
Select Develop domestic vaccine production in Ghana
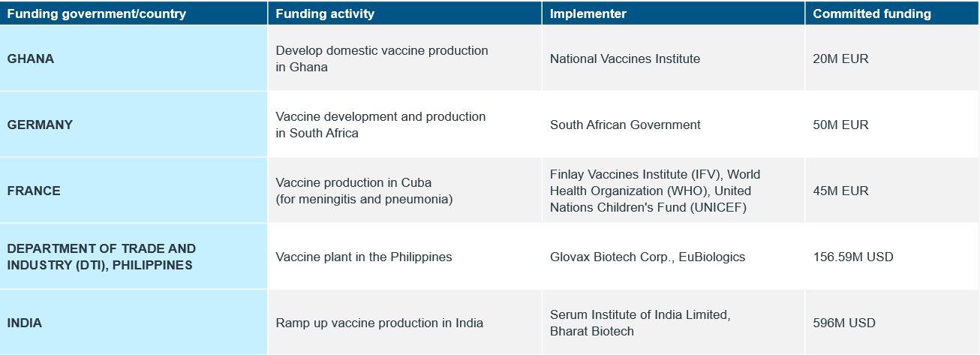coord(405,59)
